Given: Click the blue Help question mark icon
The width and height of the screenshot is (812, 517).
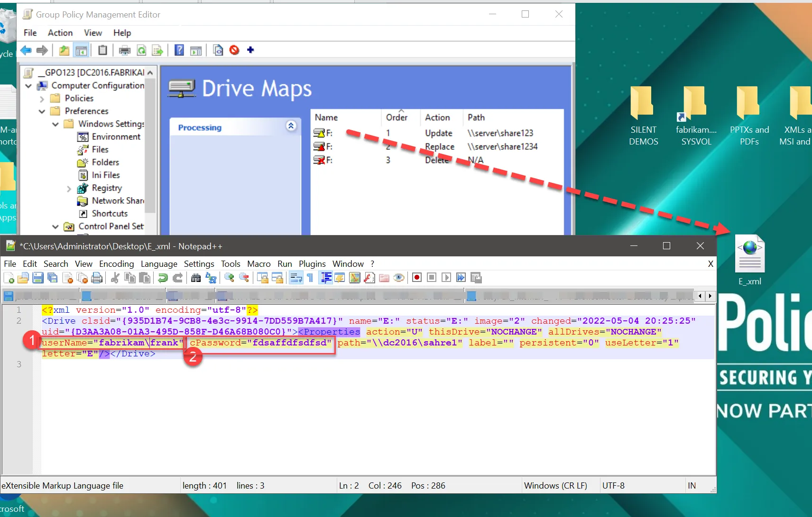Looking at the screenshot, I should [x=179, y=50].
